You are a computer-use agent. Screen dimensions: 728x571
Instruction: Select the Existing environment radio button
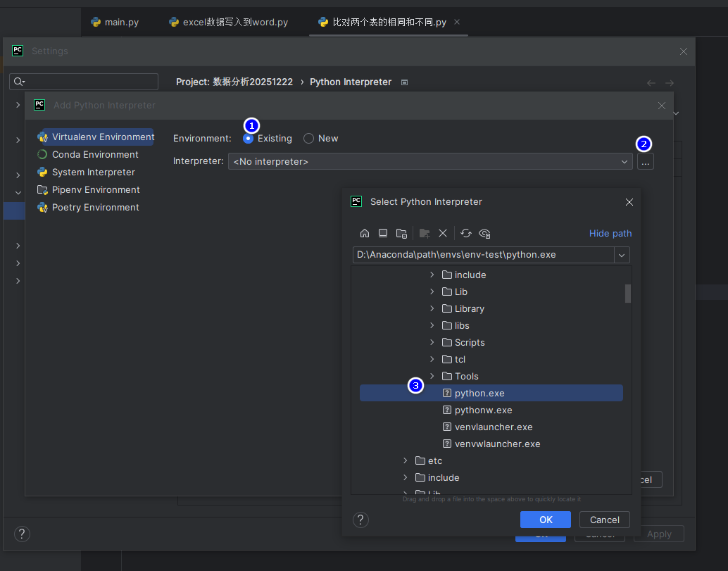point(249,138)
